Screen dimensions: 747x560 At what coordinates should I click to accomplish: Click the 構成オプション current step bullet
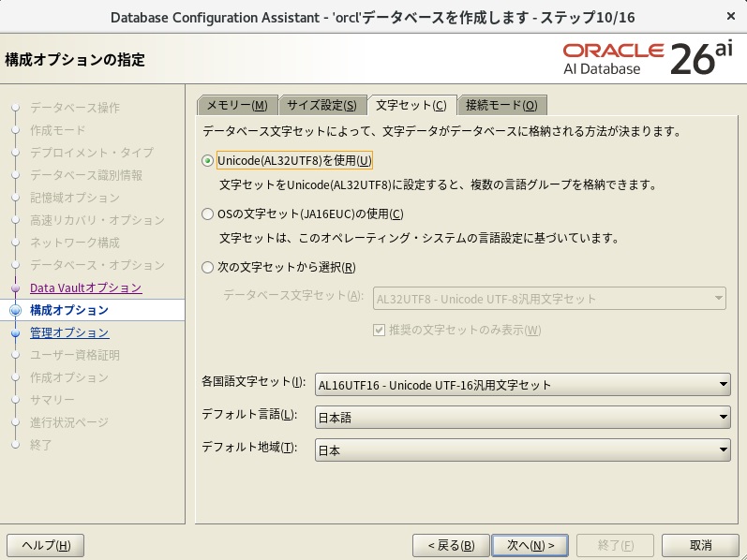16,311
